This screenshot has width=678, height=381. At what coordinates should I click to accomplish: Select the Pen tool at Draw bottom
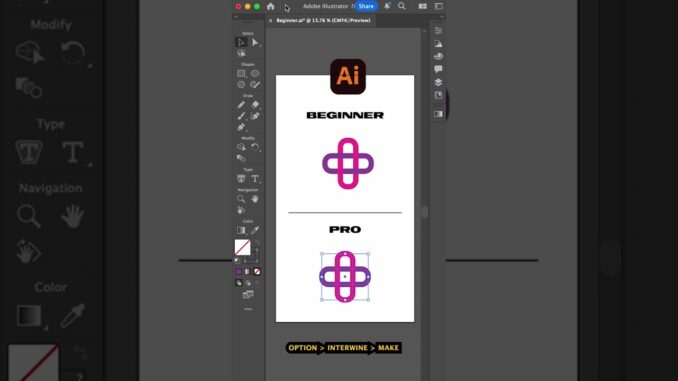pos(241,127)
